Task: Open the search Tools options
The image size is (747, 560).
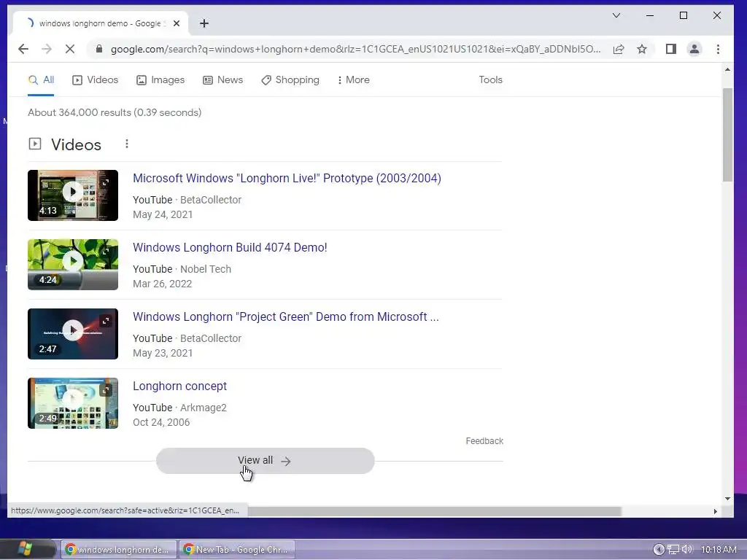Action: coord(490,79)
